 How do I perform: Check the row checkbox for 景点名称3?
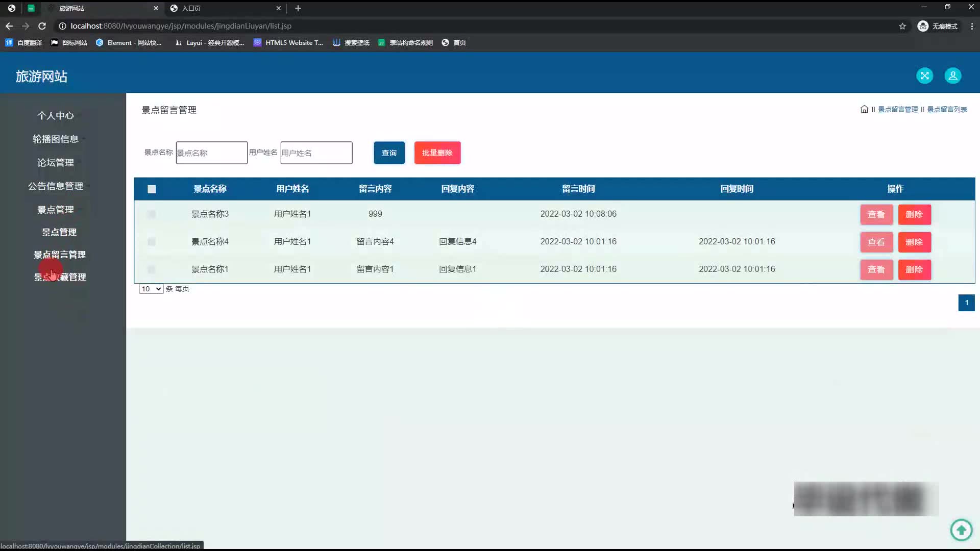(152, 214)
